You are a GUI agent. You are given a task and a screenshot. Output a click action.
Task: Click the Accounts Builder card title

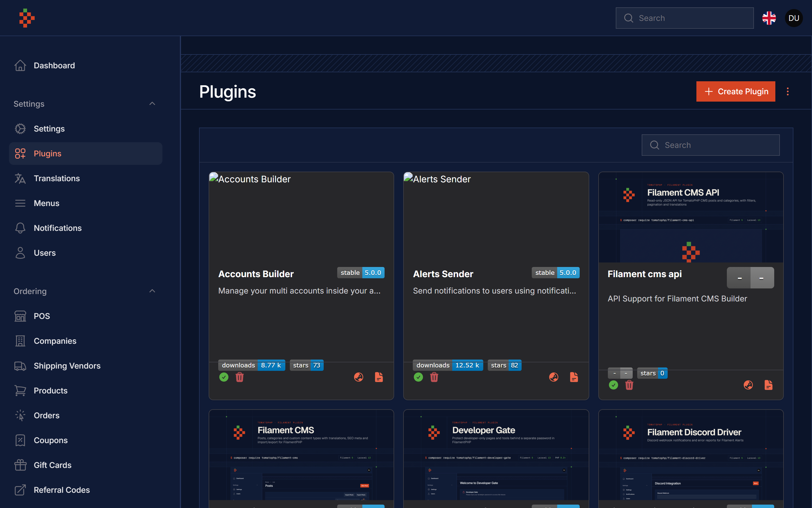pyautogui.click(x=256, y=274)
